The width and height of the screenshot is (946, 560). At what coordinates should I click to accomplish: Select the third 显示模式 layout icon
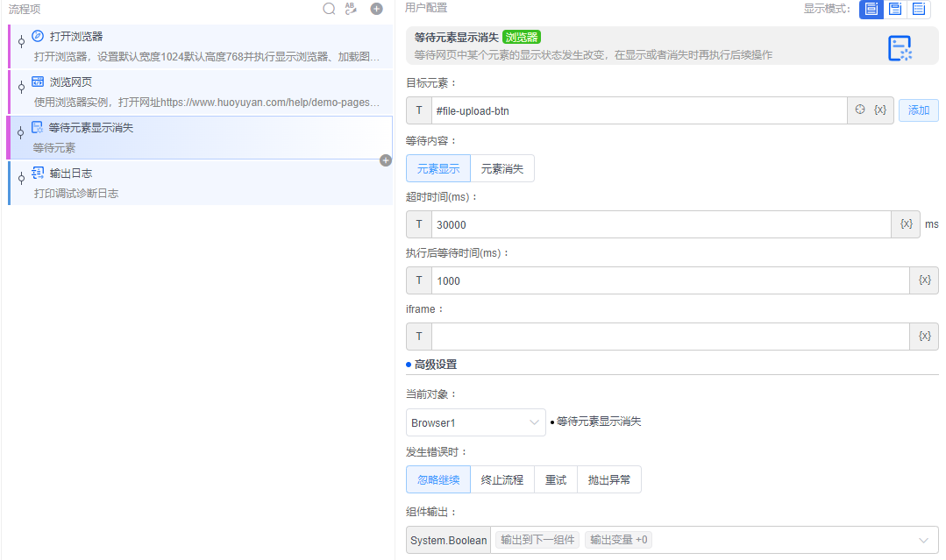[919, 9]
